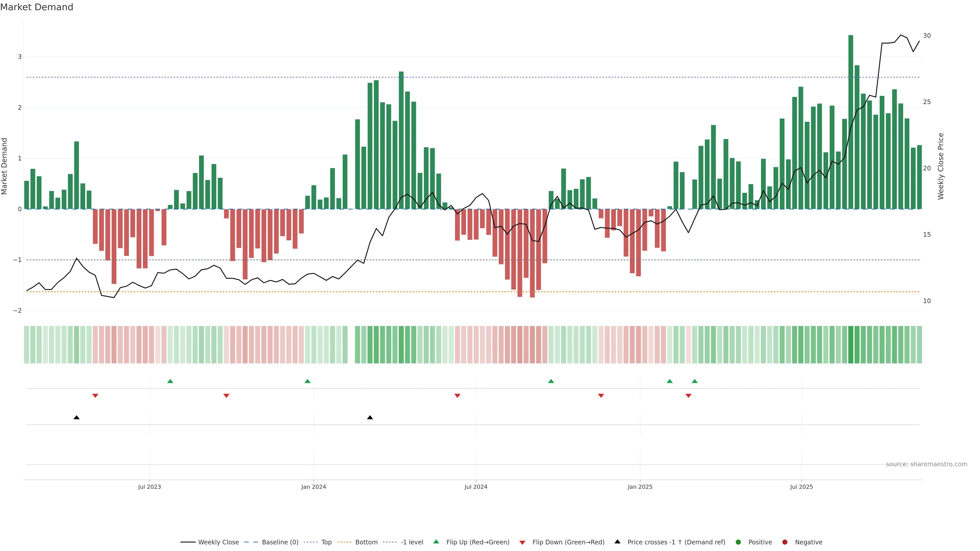
Task: Toggle the Top level legend entry
Action: (326, 542)
